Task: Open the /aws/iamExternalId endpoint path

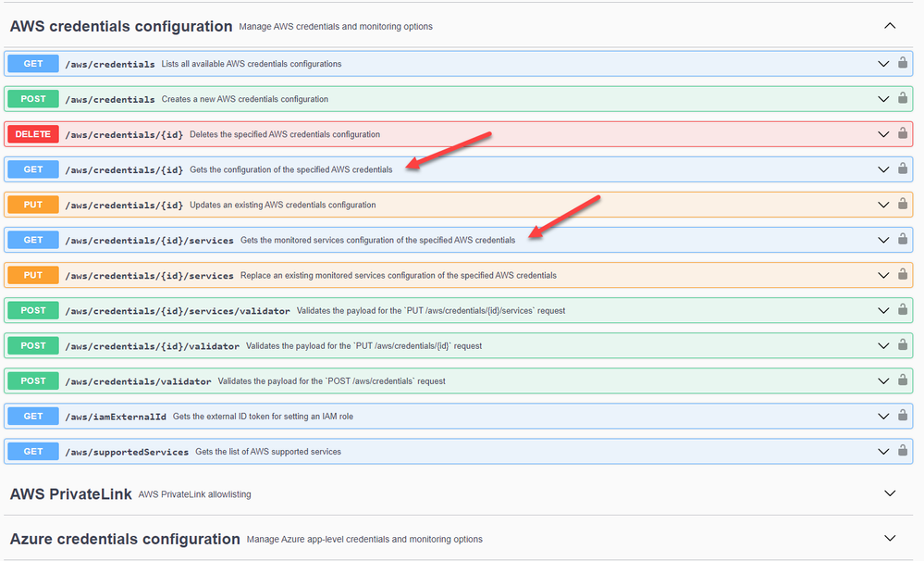Action: [116, 417]
